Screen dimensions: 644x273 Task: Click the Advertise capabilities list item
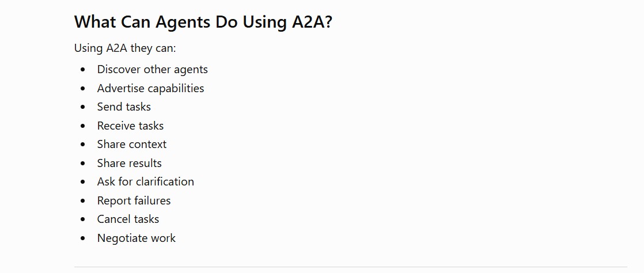(x=150, y=88)
